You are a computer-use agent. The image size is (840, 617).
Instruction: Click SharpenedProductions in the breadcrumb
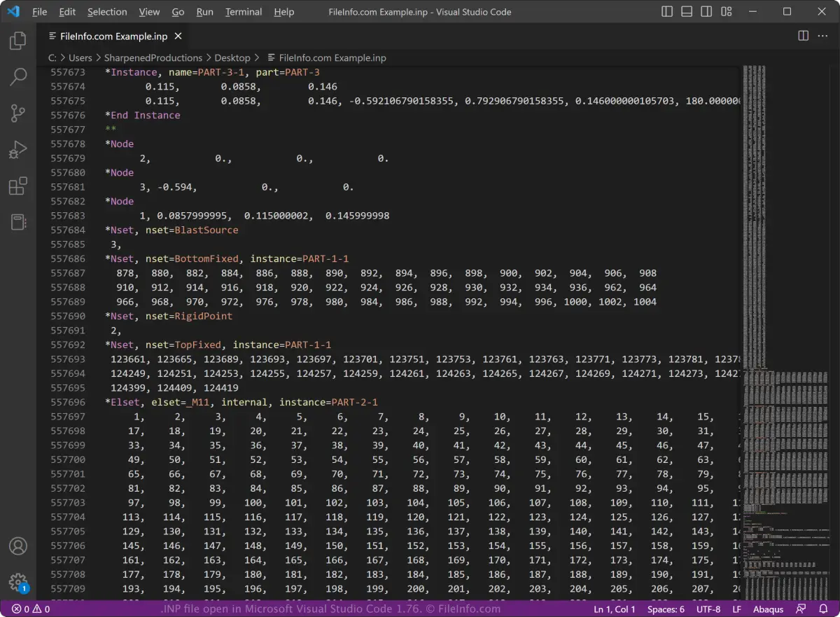[x=153, y=58]
